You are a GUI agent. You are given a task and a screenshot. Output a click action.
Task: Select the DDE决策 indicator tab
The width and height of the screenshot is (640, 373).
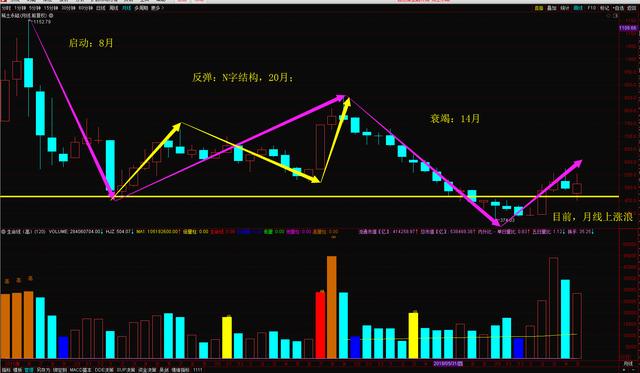pyautogui.click(x=104, y=370)
